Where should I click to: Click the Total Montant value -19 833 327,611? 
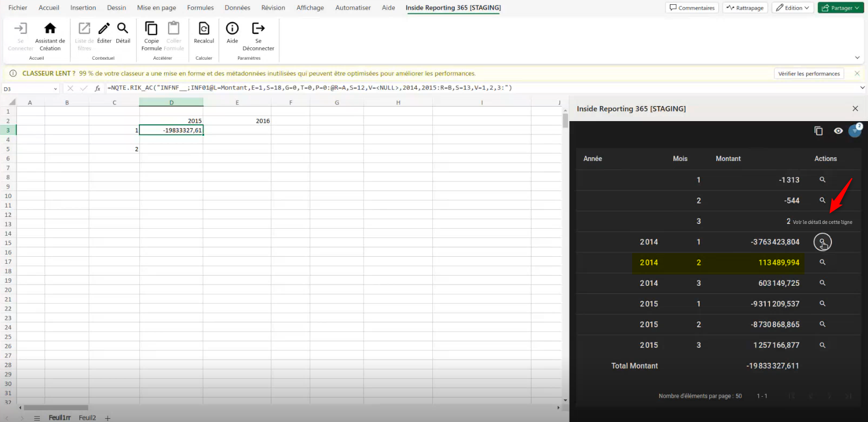(x=773, y=366)
